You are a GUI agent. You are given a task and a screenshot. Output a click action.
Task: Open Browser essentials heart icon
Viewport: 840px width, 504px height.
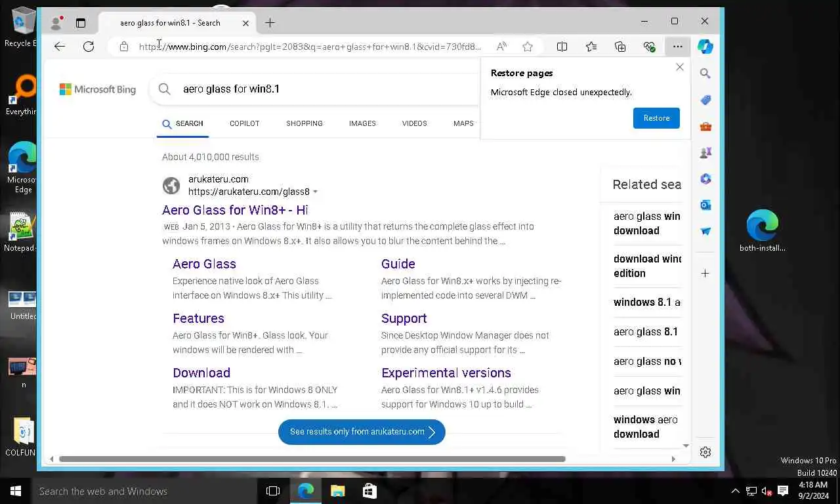pyautogui.click(x=649, y=47)
